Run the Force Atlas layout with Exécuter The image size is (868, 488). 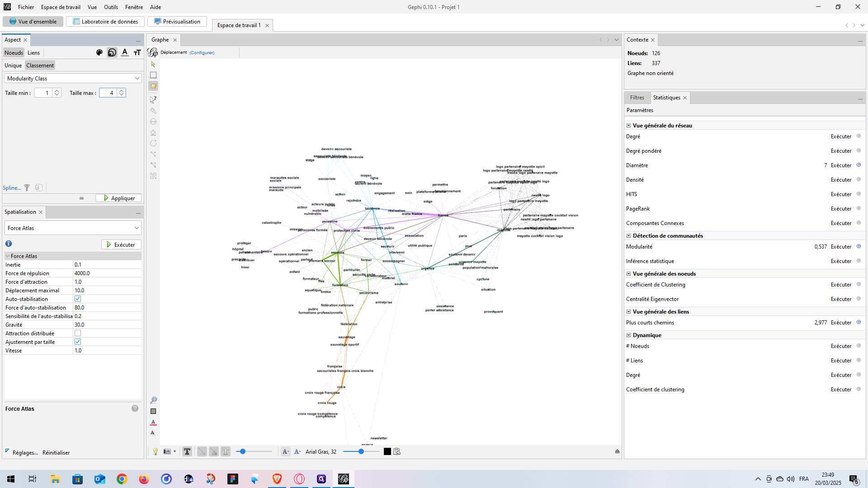[121, 244]
